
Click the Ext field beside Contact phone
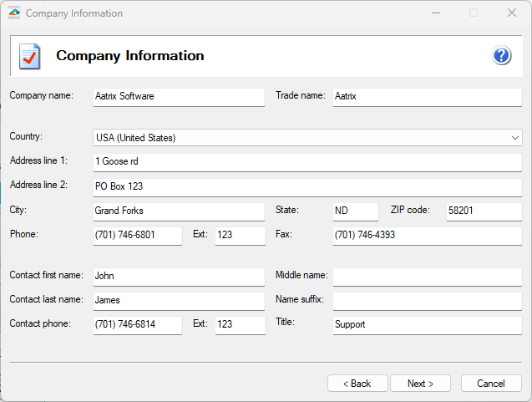[x=241, y=326]
